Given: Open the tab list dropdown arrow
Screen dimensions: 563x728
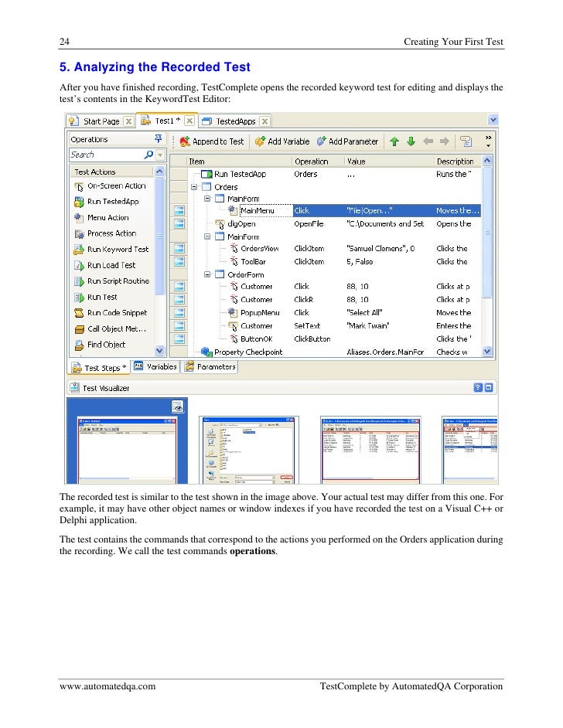Looking at the screenshot, I should pyautogui.click(x=493, y=120).
